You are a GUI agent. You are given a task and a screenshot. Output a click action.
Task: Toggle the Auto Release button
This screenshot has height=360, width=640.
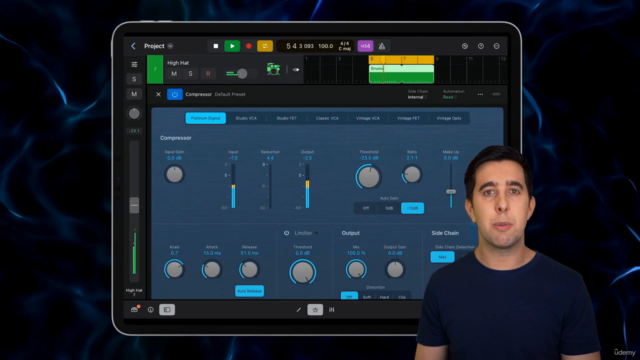coord(249,291)
